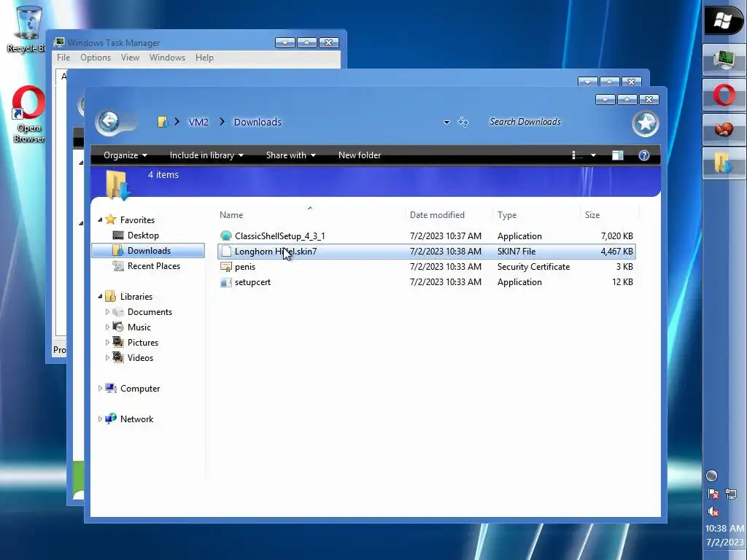The height and width of the screenshot is (560, 747).
Task: Open the Windows Start button in the taskbar
Action: [x=724, y=20]
